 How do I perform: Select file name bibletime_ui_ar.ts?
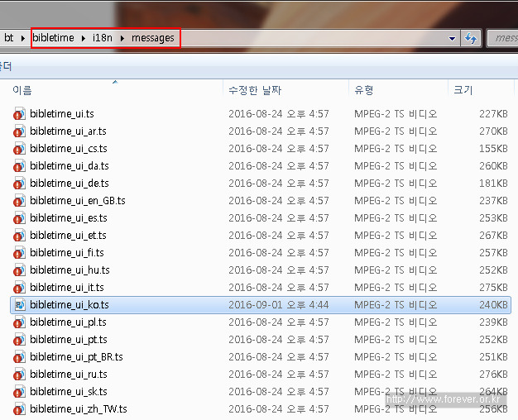pos(68,131)
